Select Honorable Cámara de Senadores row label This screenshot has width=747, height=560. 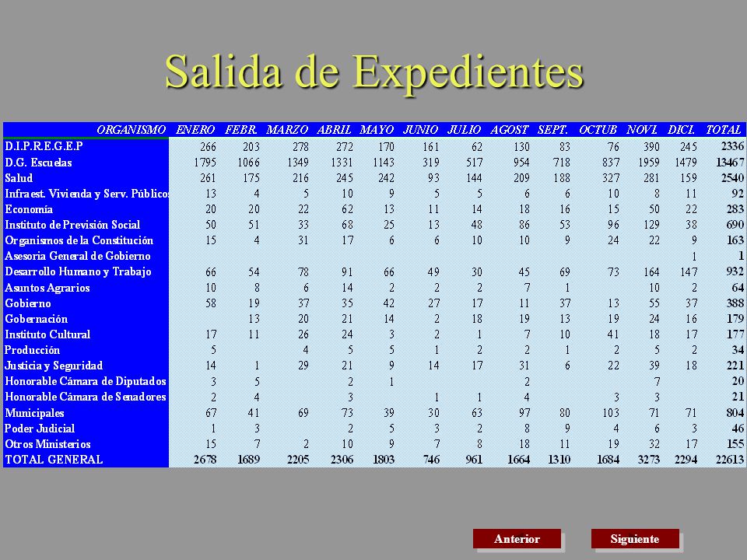coord(86,397)
